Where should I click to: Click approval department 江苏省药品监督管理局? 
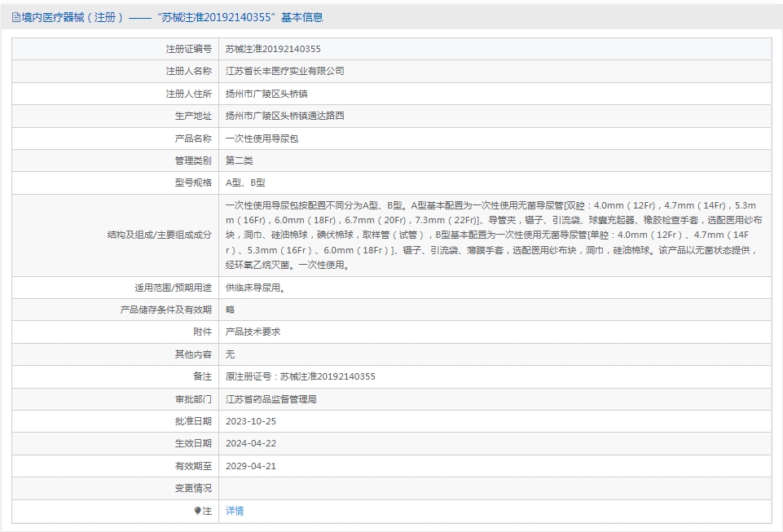(271, 399)
